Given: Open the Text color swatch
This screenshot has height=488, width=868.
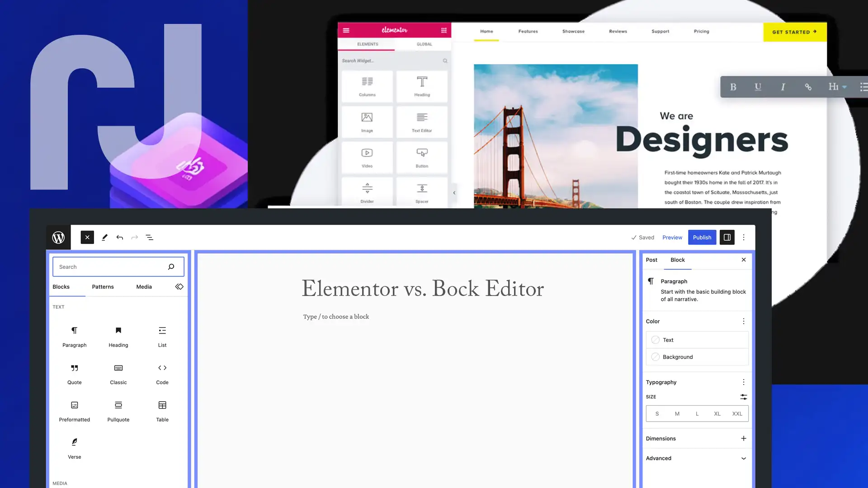Looking at the screenshot, I should click(697, 340).
